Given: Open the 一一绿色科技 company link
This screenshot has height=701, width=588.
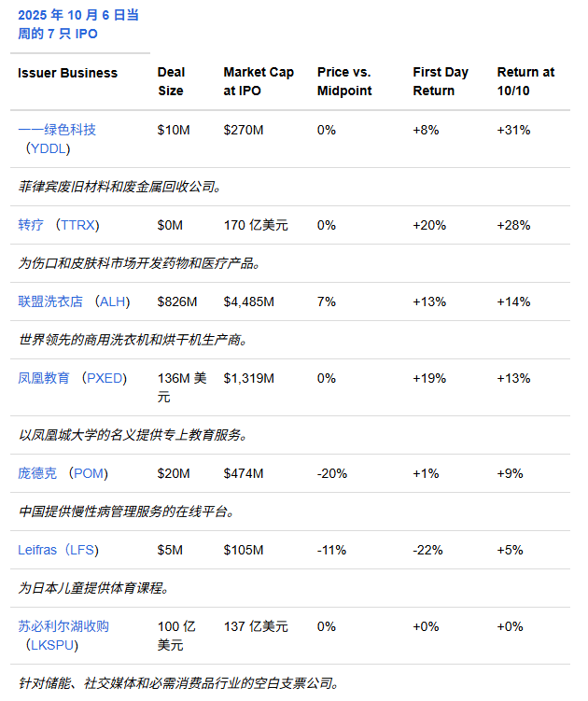Looking at the screenshot, I should point(57,130).
